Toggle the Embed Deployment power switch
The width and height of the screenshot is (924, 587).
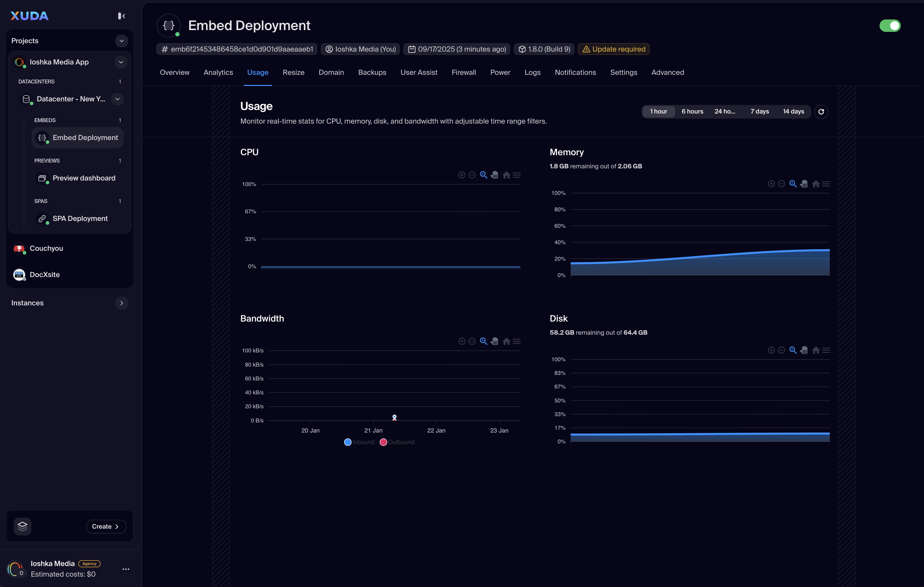pyautogui.click(x=890, y=26)
